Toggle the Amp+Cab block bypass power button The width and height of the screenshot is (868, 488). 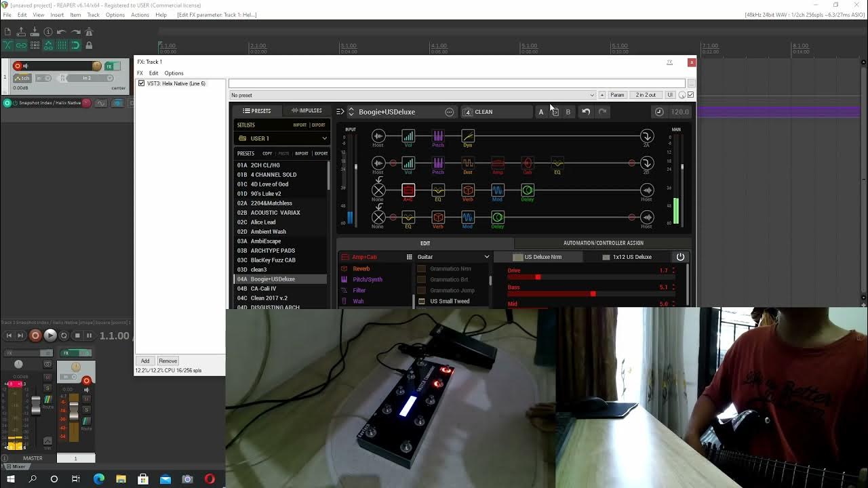click(x=680, y=257)
